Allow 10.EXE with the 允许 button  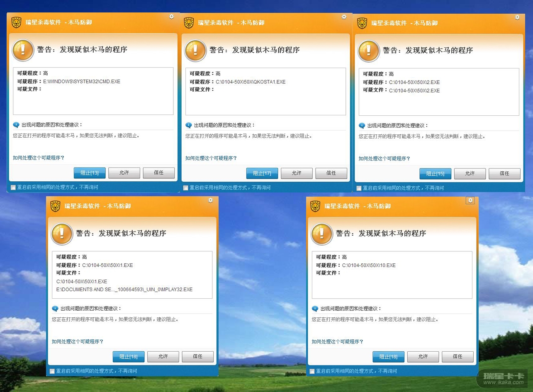pos(423,356)
